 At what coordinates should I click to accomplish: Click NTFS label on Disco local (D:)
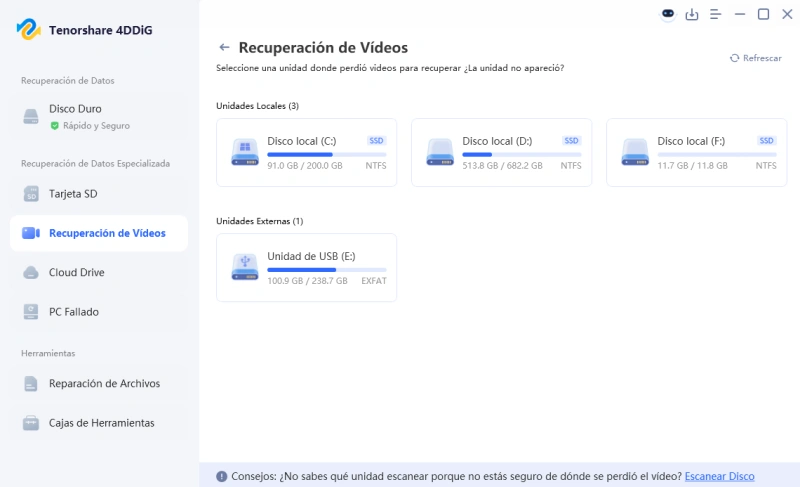click(x=570, y=166)
